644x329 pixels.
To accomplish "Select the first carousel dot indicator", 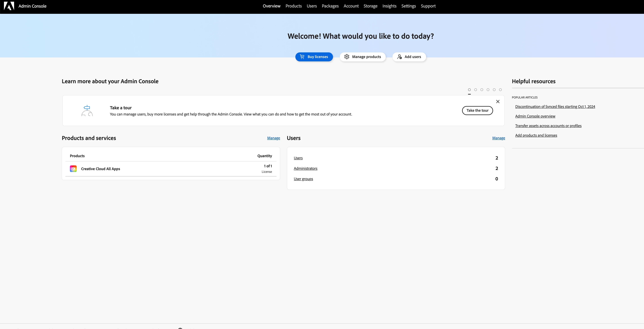I will point(469,90).
